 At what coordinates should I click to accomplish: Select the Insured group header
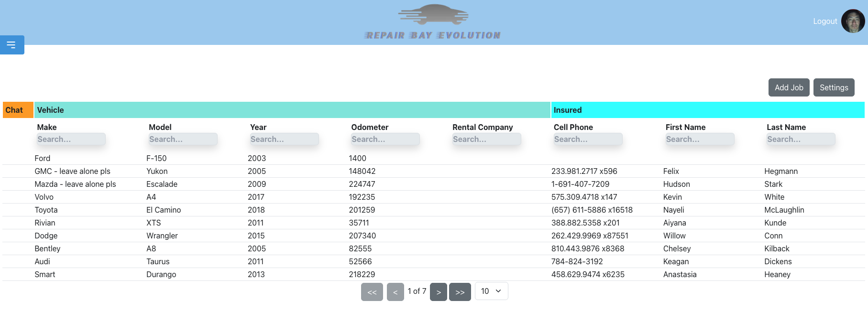707,110
